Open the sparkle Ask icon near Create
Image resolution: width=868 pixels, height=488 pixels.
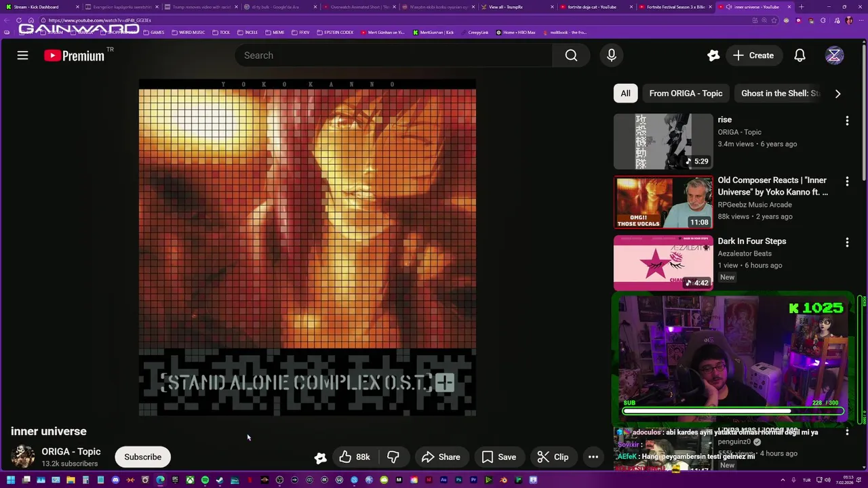pyautogui.click(x=713, y=56)
